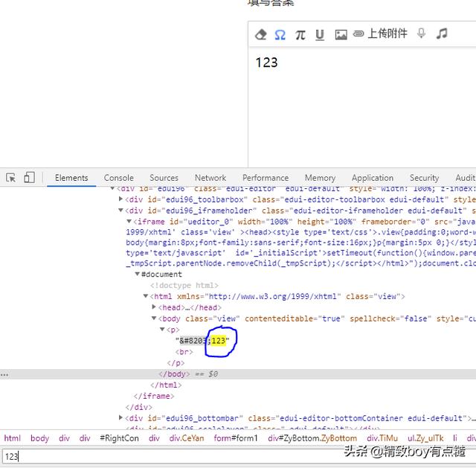Collapse the #document node
The image size is (476, 468).
[137, 274]
